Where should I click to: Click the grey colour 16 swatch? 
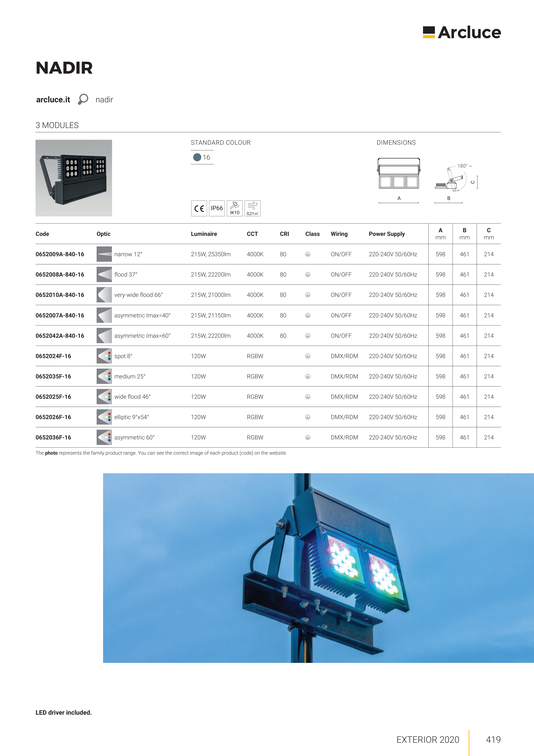[x=197, y=157]
